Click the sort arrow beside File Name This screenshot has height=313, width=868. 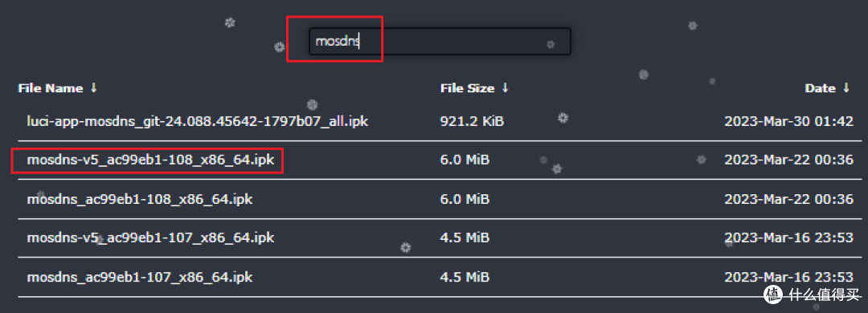[93, 88]
